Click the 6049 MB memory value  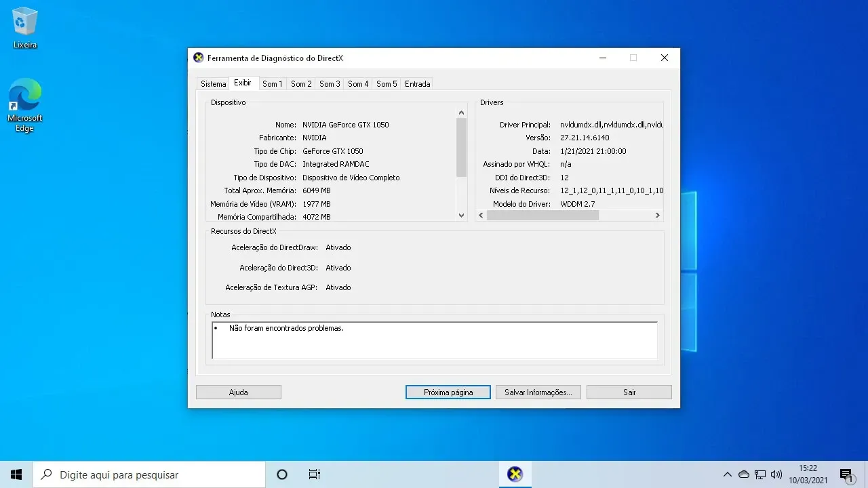point(317,190)
